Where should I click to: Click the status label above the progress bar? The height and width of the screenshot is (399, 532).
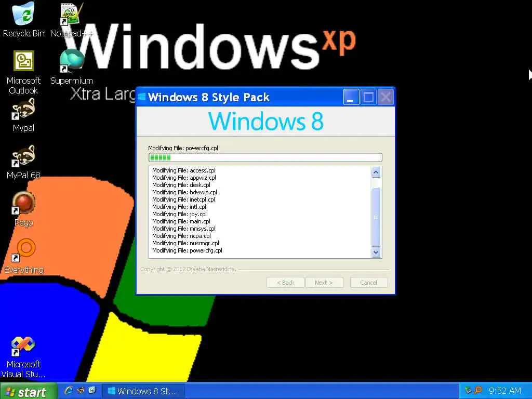coord(183,148)
